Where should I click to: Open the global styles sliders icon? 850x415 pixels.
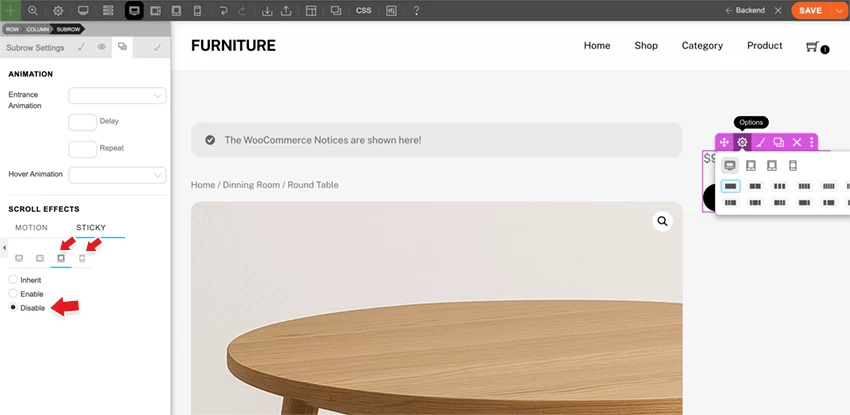(x=391, y=10)
